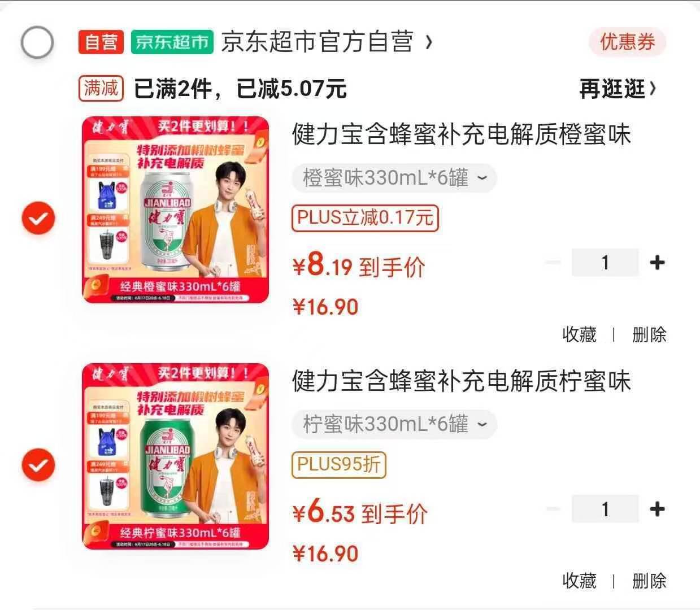Uncheck the lemon honey flavor item

click(38, 465)
